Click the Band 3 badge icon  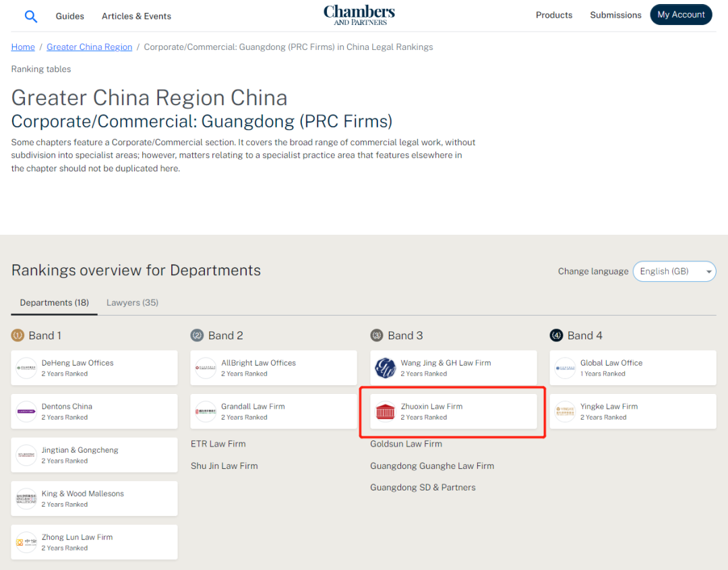click(x=377, y=335)
